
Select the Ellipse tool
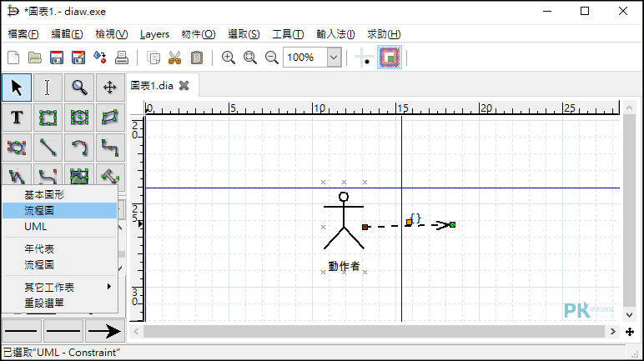pos(79,118)
